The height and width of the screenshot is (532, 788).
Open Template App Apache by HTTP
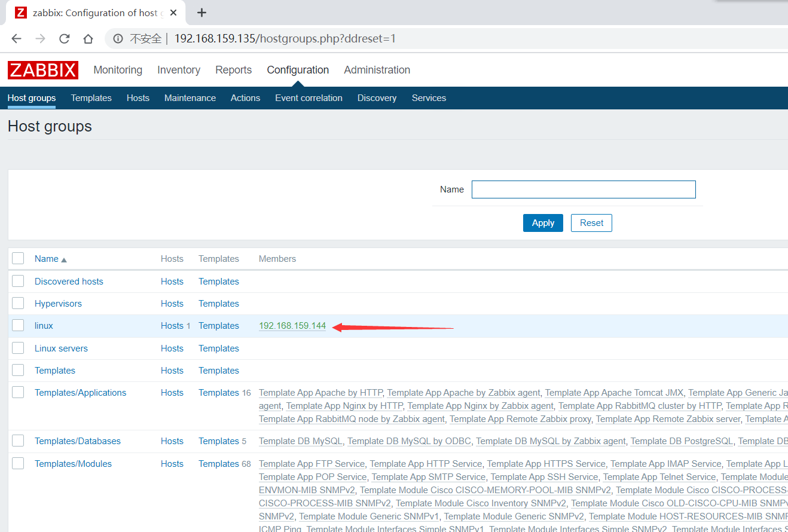[320, 393]
